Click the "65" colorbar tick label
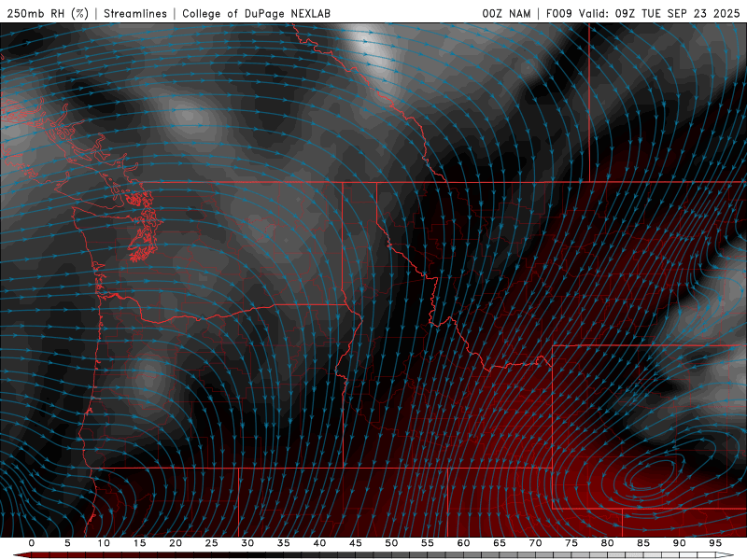 (500, 543)
